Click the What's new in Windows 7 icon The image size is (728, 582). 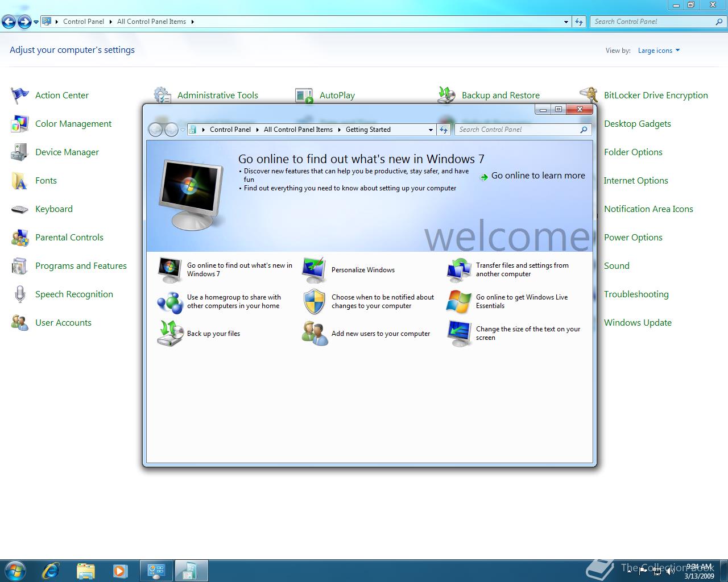(169, 270)
